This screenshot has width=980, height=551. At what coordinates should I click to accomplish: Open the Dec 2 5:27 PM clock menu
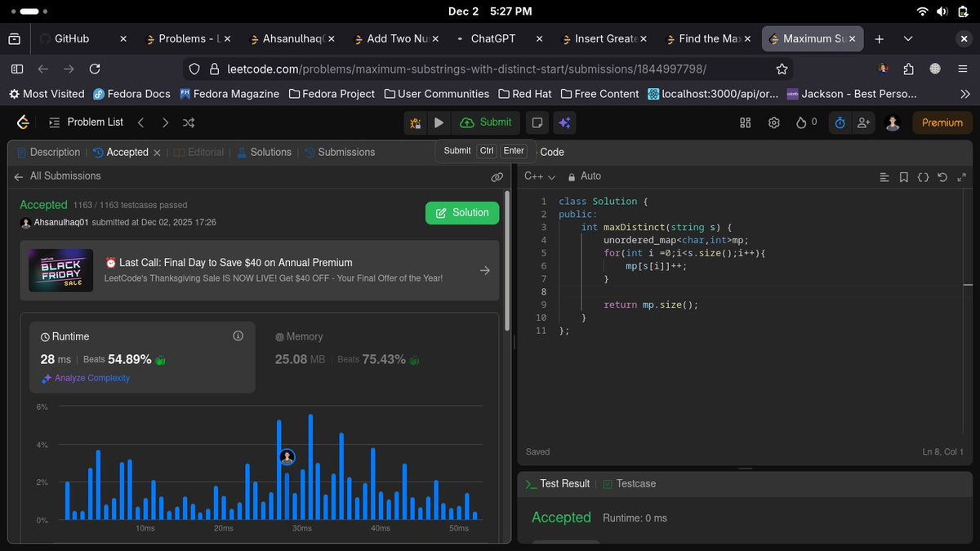tap(490, 11)
